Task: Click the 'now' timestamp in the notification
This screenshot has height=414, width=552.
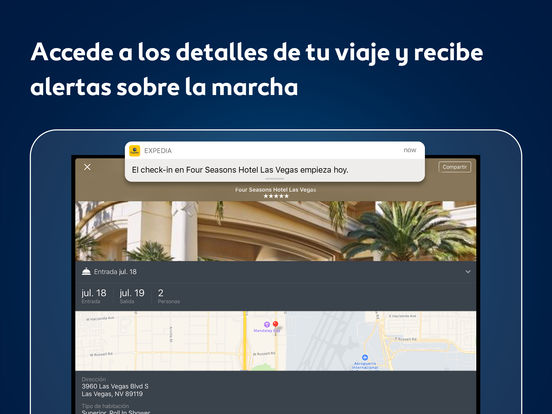Action: [410, 150]
